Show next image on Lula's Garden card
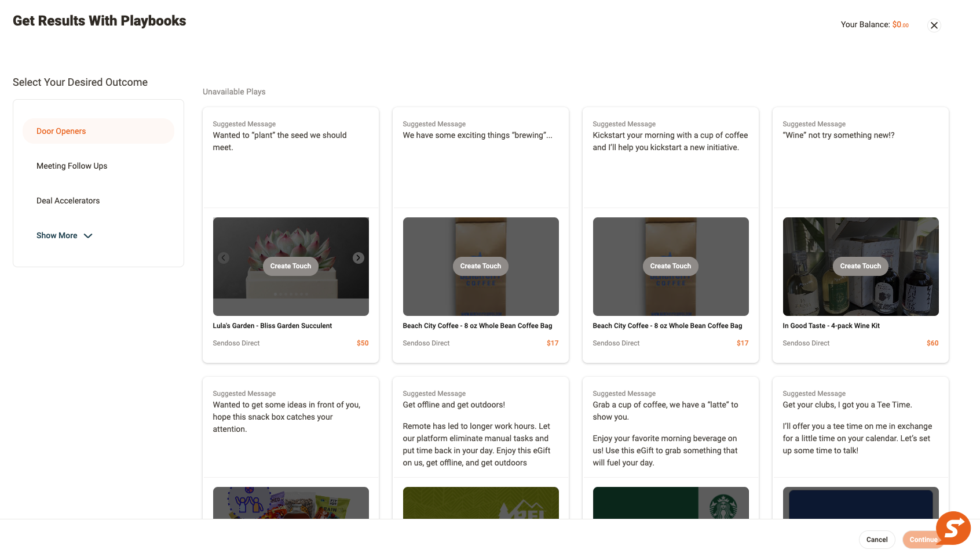Image resolution: width=980 pixels, height=553 pixels. tap(359, 258)
